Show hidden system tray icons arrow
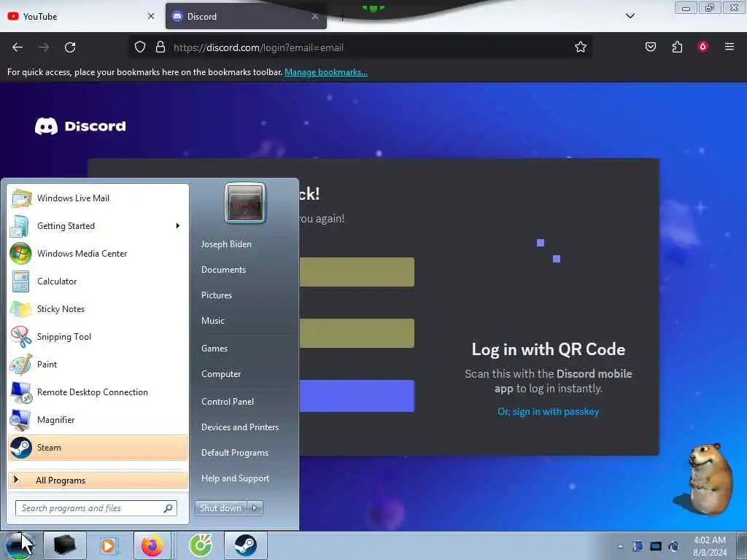Screen dimensions: 747x560 tap(620, 546)
